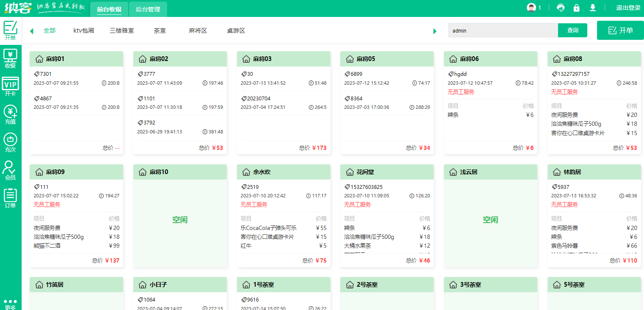
Task: Click the download icon in the top bar
Action: (x=593, y=8)
